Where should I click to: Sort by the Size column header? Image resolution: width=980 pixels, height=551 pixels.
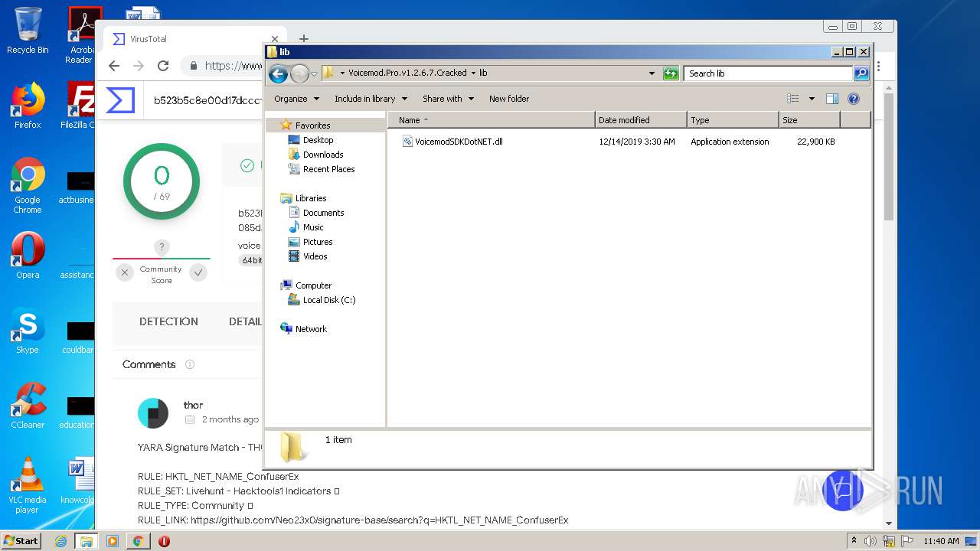point(809,120)
